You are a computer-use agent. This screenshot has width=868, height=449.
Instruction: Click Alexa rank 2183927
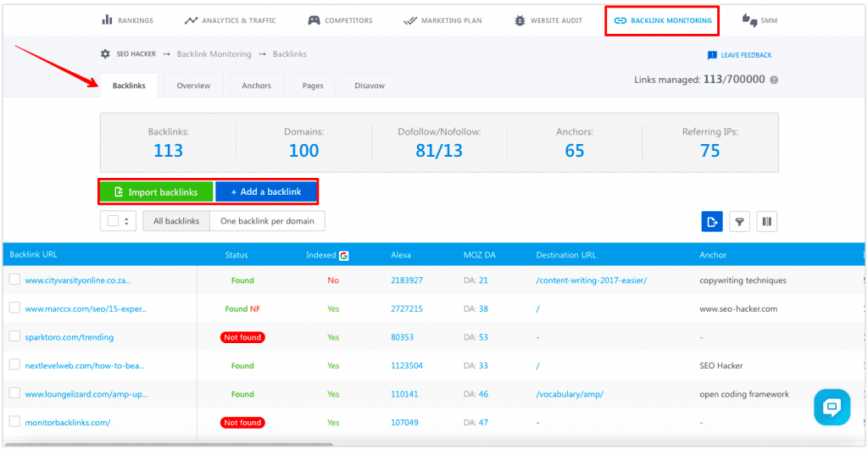click(x=407, y=280)
